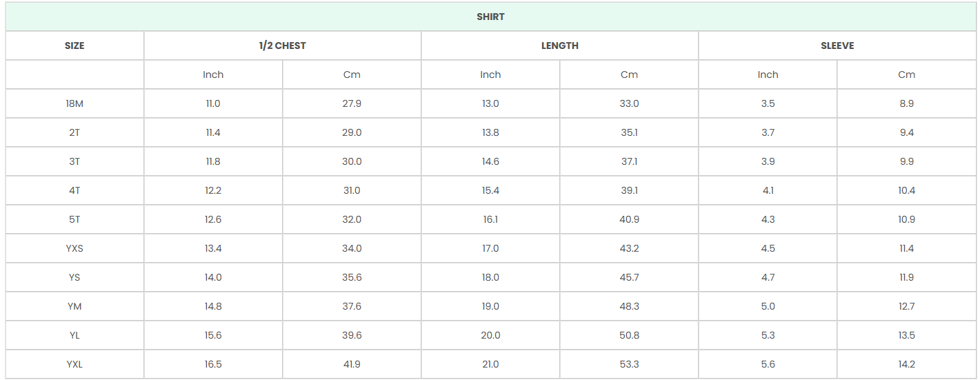Select the 1/2 CHEST column header
Viewport: 980px width, 380px height.
282,46
